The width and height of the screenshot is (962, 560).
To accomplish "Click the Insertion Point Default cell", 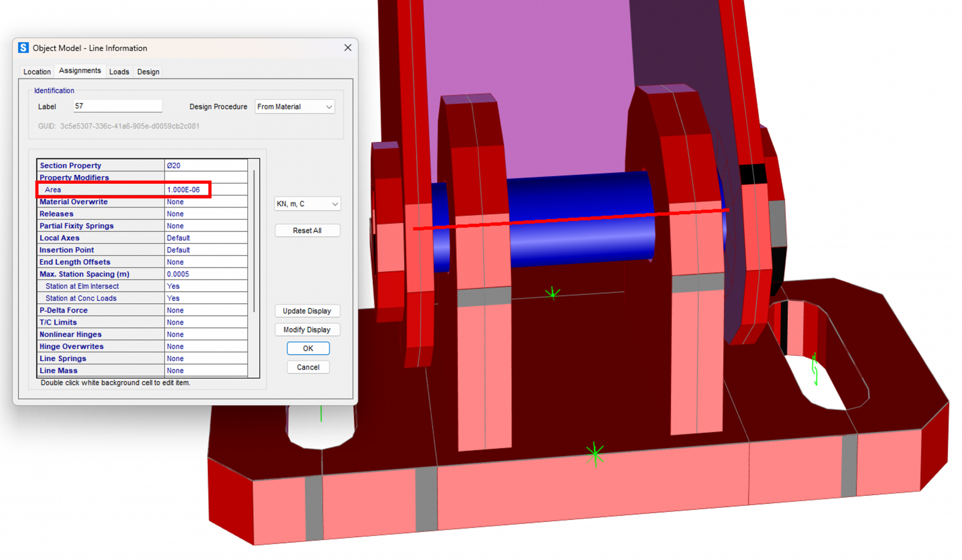I will point(206,250).
